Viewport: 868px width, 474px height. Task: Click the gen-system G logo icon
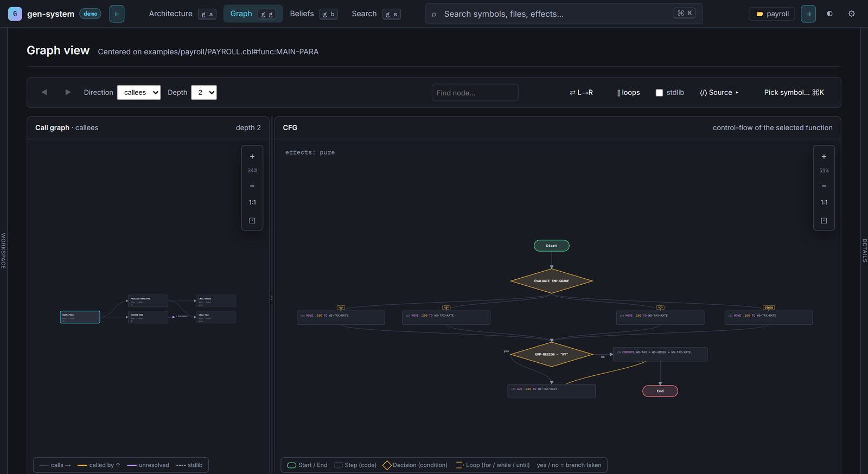15,14
